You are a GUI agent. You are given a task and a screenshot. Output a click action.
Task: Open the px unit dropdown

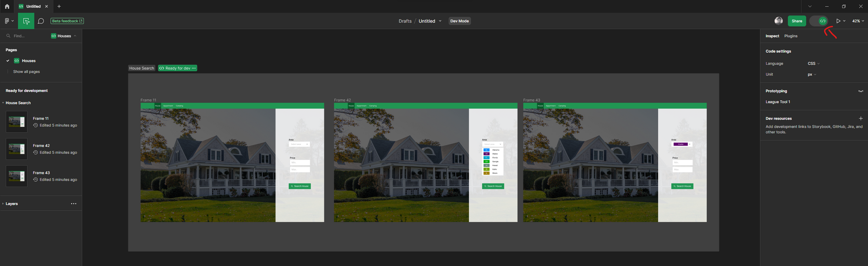pyautogui.click(x=812, y=74)
